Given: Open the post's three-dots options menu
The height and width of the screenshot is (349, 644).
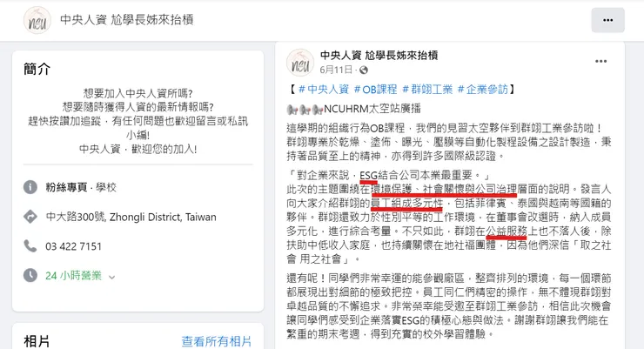Looking at the screenshot, I should 600,61.
